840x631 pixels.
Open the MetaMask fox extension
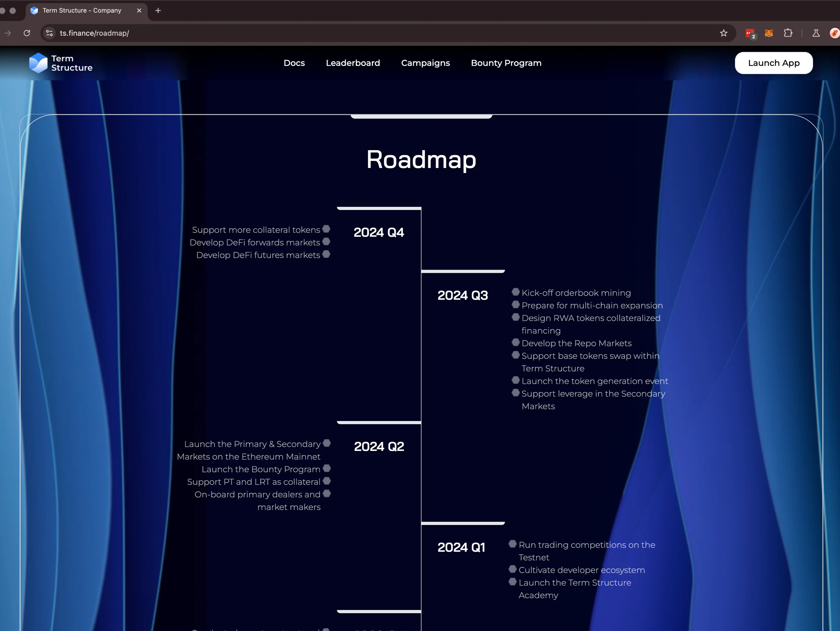[769, 33]
